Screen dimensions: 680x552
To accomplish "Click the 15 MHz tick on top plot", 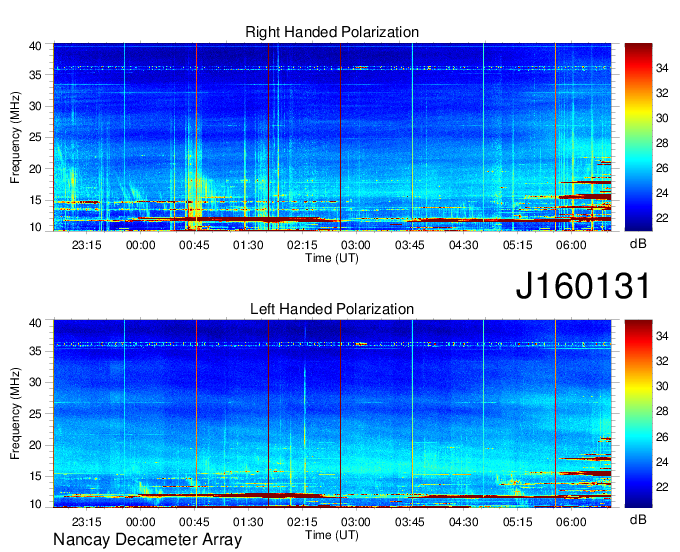I will point(35,200).
